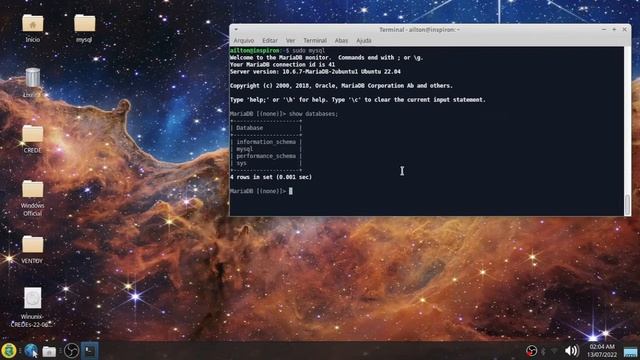The width and height of the screenshot is (640, 360).
Task: Click the 'Your MariaDB connection id is 41' line
Action: (282, 64)
